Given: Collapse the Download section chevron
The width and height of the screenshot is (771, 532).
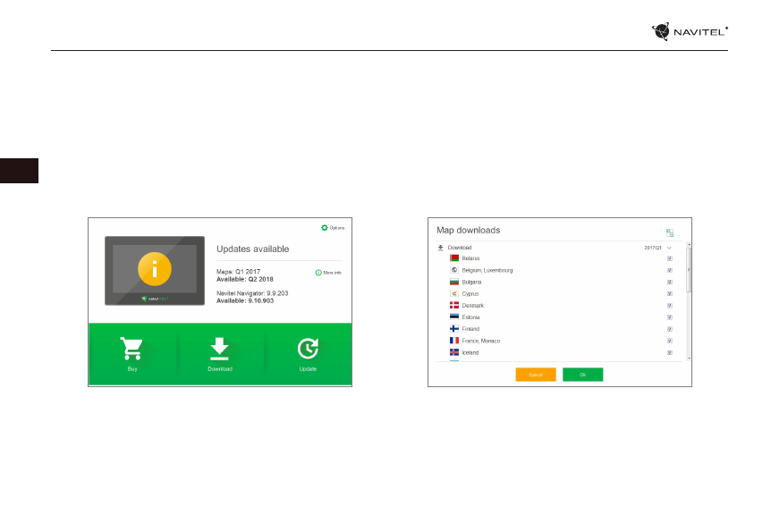Looking at the screenshot, I should tap(668, 248).
